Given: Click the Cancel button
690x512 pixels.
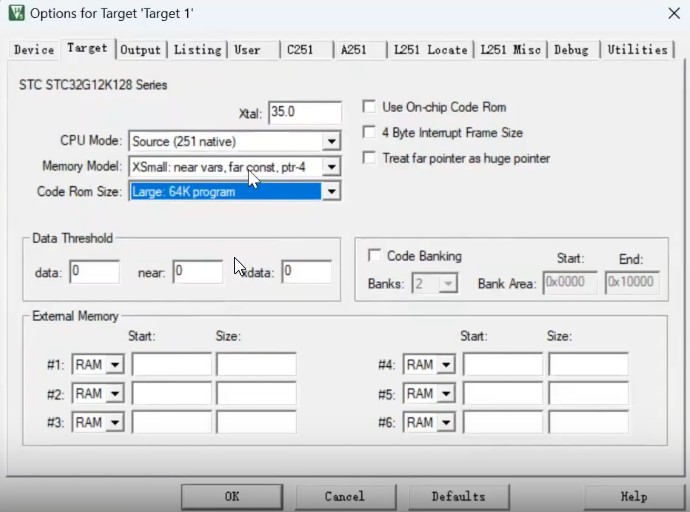Looking at the screenshot, I should [344, 496].
